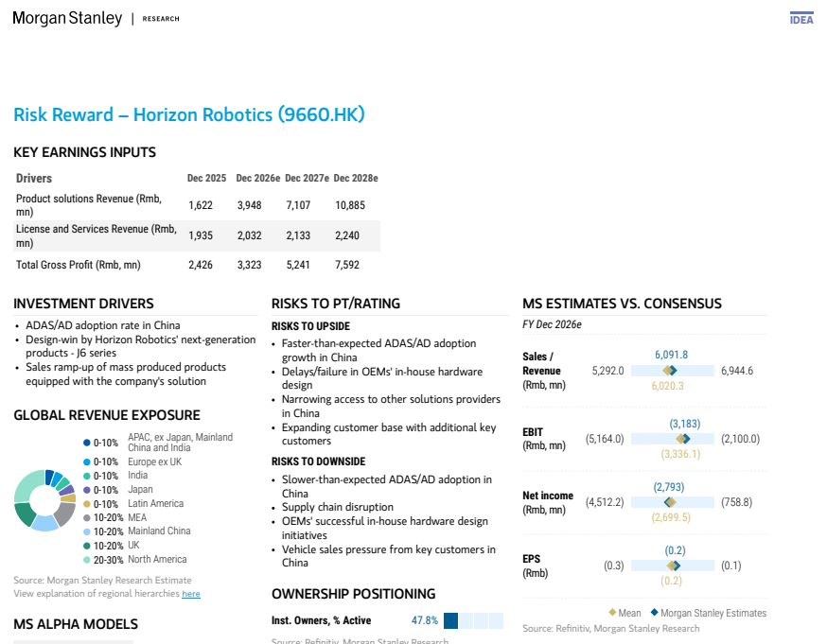Click the low sales estimate "5,292.0"
827x644 pixels.
607,371
